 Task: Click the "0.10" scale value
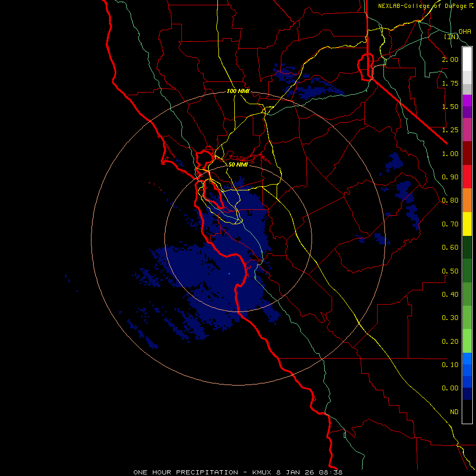pyautogui.click(x=450, y=365)
